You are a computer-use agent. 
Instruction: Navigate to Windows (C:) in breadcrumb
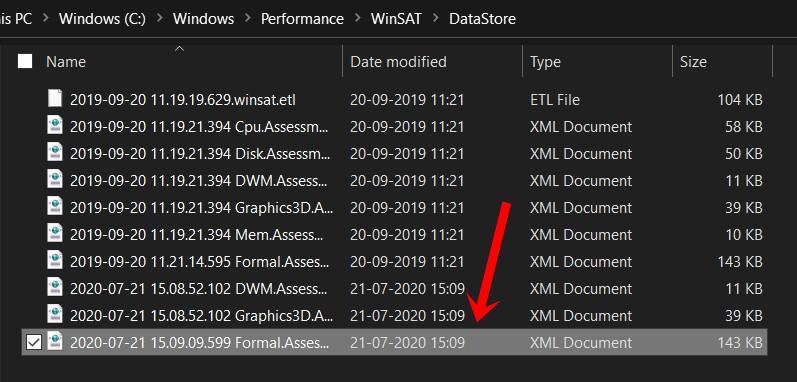pos(103,19)
